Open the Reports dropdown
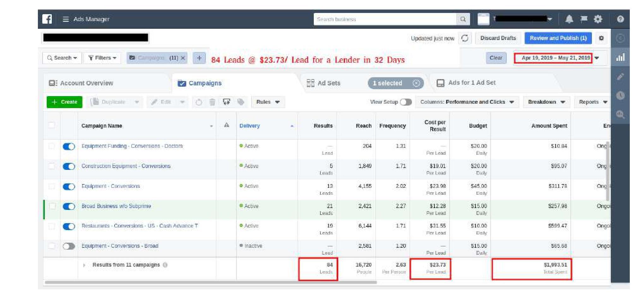 [x=593, y=102]
